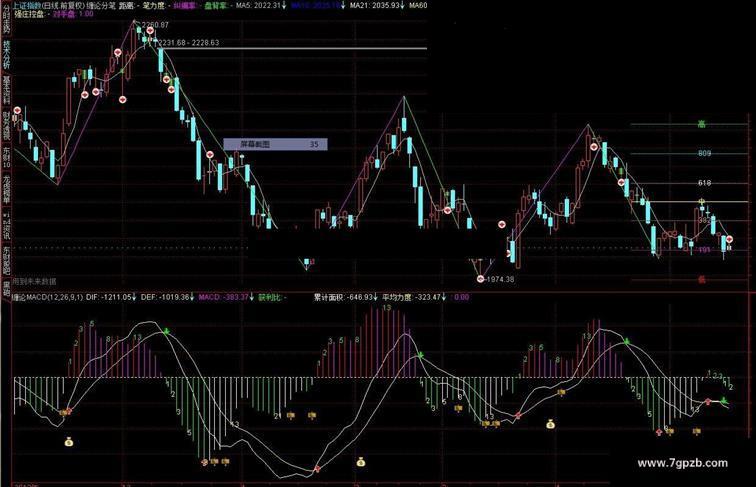
Task: Click the MA5: 2022.31 indicator value
Action: [258, 5]
